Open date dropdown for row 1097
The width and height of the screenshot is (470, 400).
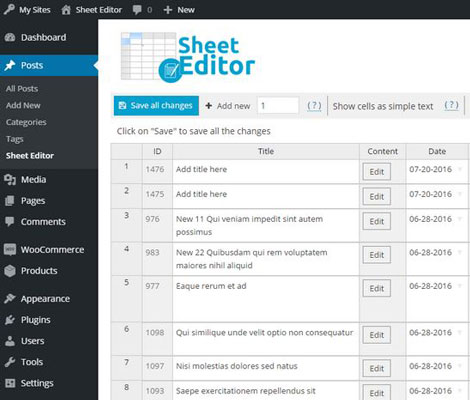pos(460,366)
